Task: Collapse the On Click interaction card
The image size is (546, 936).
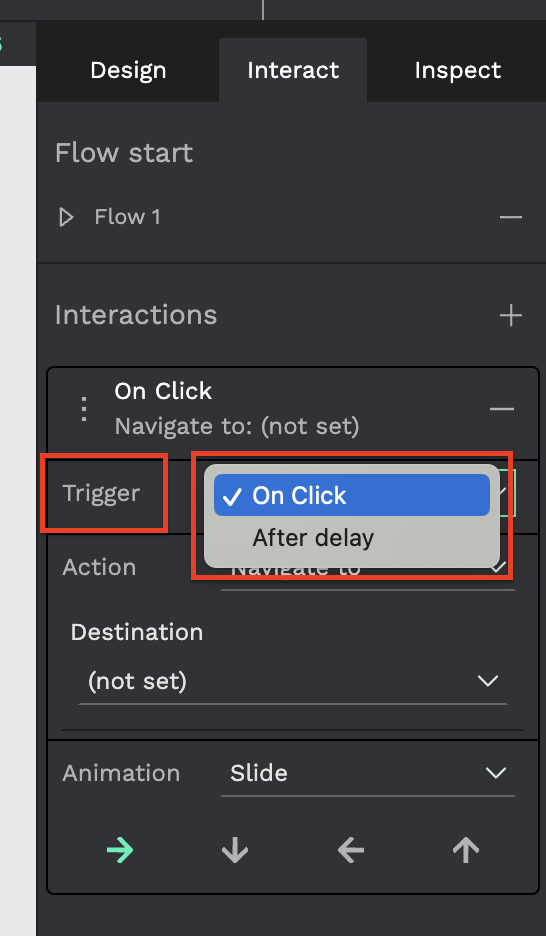Action: [x=502, y=409]
